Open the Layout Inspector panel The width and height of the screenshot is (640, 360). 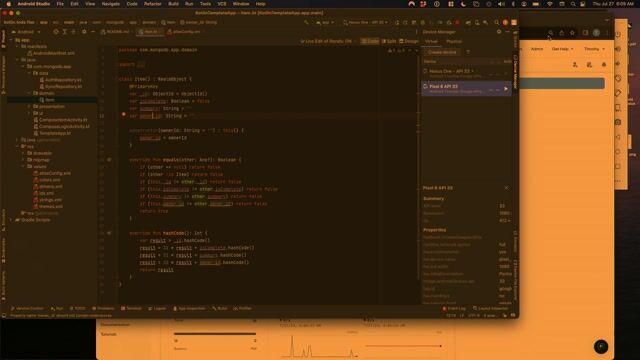[x=490, y=309]
